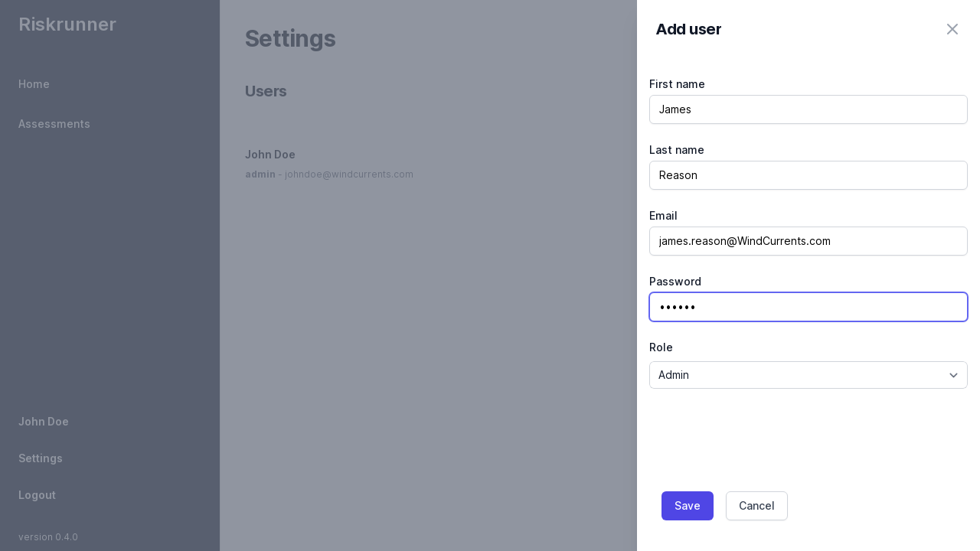Focus the Last name field containing Reason
980x551 pixels.
click(x=808, y=175)
